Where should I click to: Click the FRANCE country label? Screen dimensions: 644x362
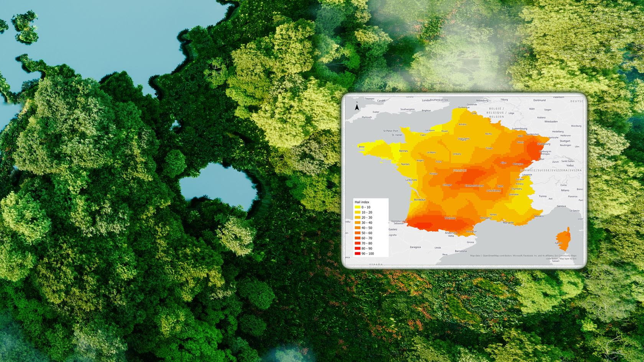[x=460, y=171]
